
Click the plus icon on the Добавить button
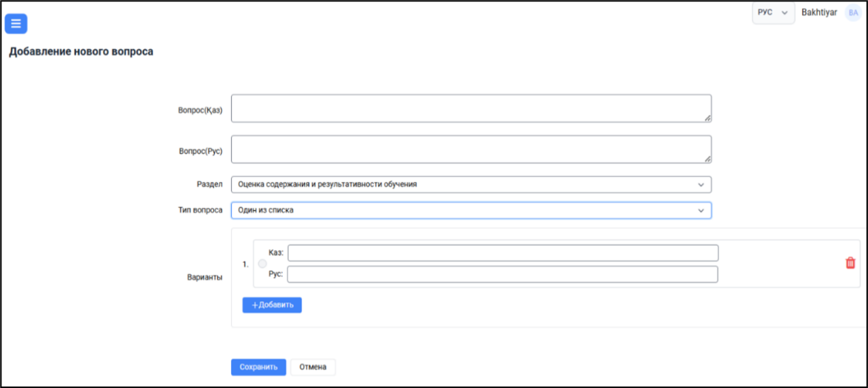[x=255, y=306]
